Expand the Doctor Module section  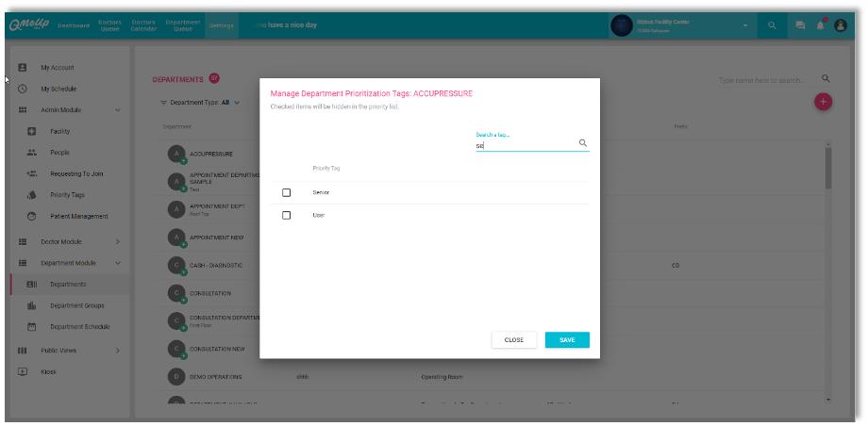(x=118, y=242)
